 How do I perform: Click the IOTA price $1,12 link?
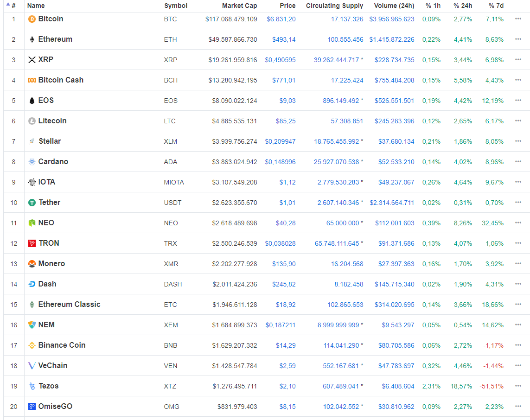tap(287, 183)
